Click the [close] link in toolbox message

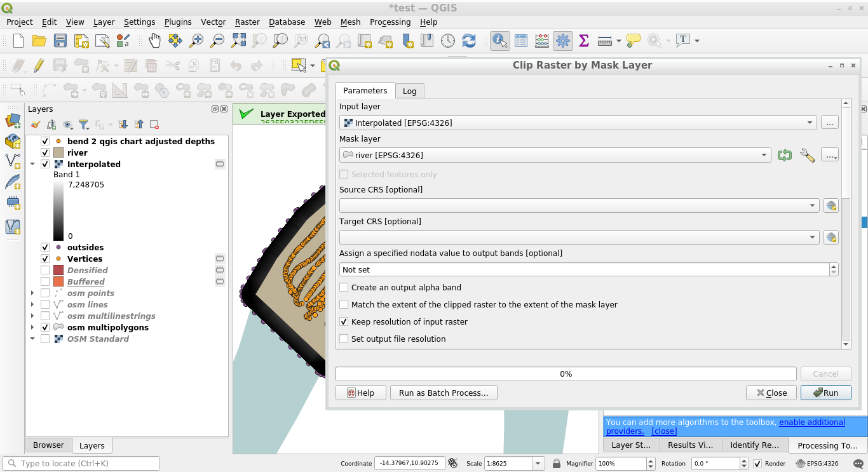tap(664, 431)
